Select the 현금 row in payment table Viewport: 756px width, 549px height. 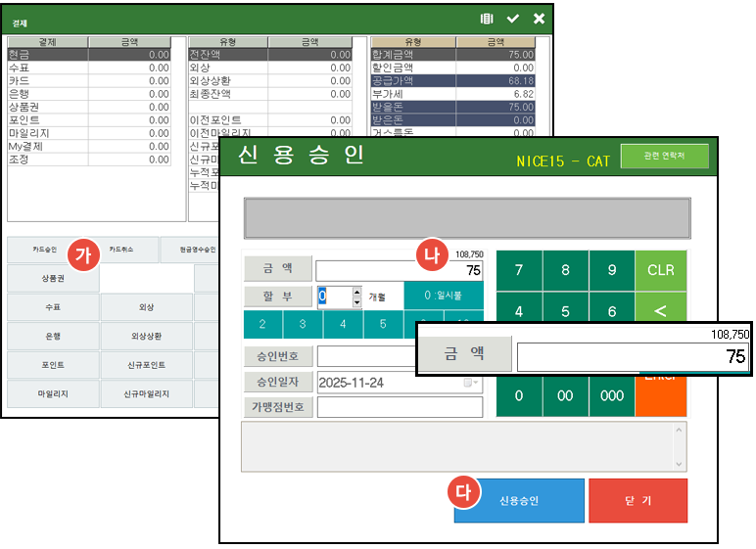click(x=89, y=55)
